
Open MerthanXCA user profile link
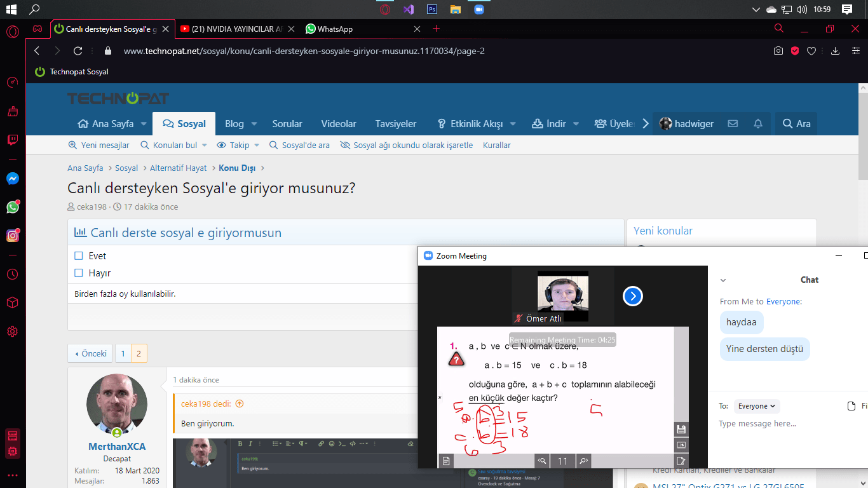coord(117,447)
